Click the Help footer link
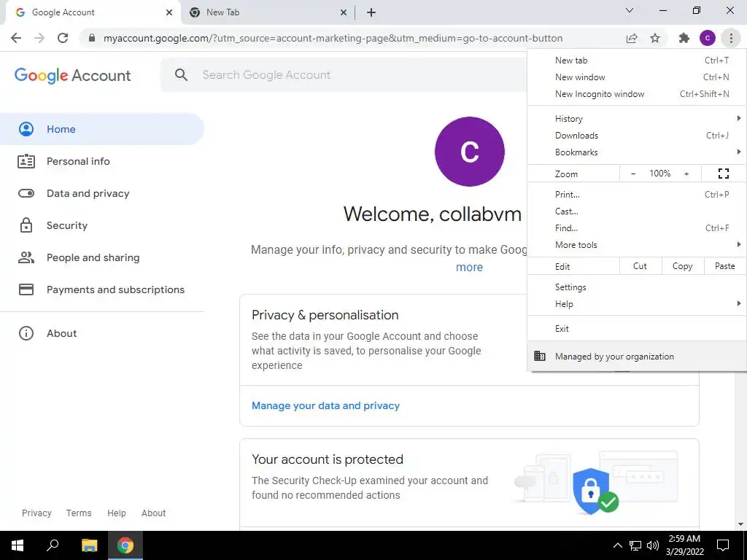The height and width of the screenshot is (560, 747). pos(116,513)
